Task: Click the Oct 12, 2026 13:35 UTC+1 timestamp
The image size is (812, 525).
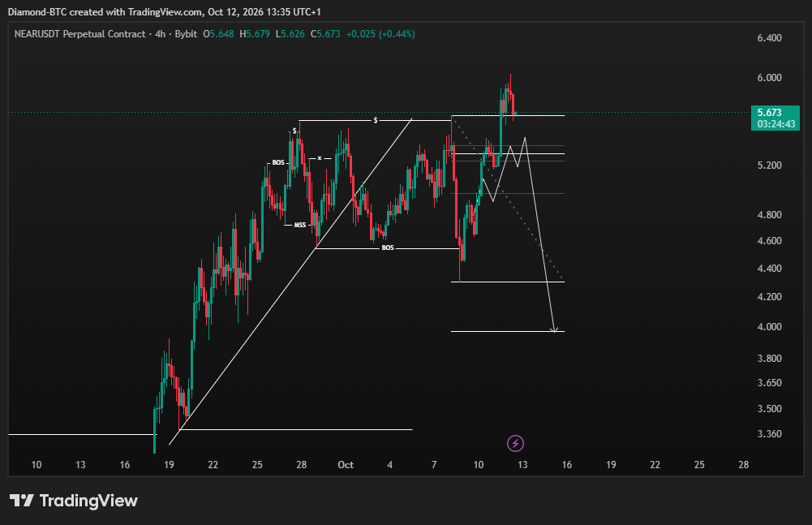Action: pyautogui.click(x=264, y=12)
